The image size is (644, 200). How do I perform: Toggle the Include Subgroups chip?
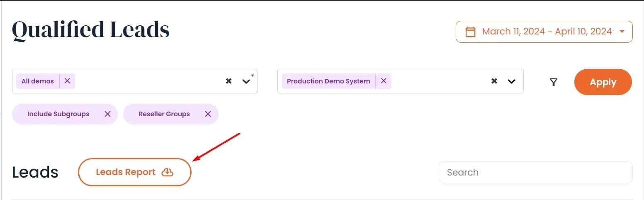click(58, 114)
